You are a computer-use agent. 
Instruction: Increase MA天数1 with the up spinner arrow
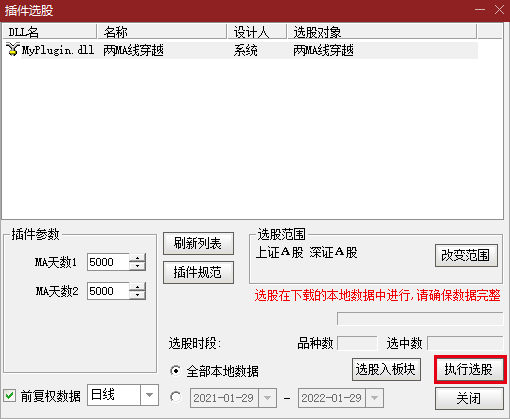(x=138, y=258)
